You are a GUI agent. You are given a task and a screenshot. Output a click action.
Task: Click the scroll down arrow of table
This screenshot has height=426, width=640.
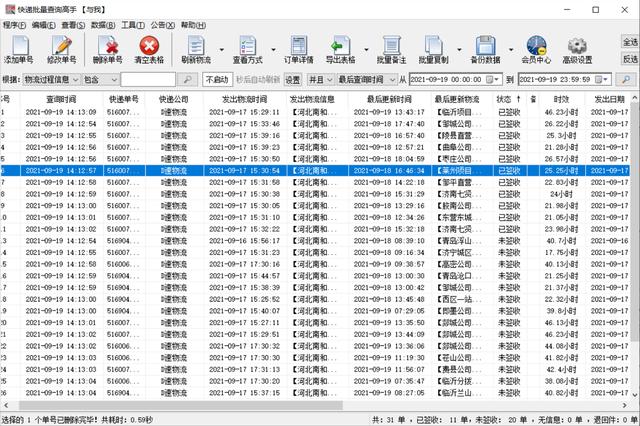click(635, 395)
